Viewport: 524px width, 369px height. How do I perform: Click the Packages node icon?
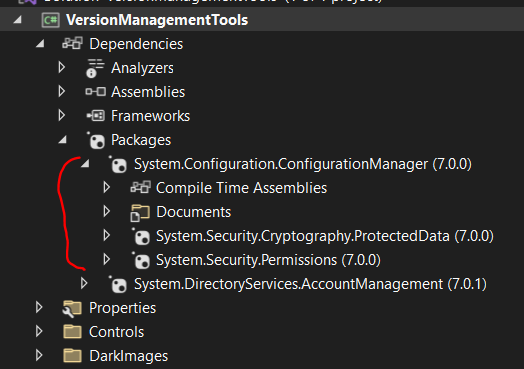coord(96,140)
